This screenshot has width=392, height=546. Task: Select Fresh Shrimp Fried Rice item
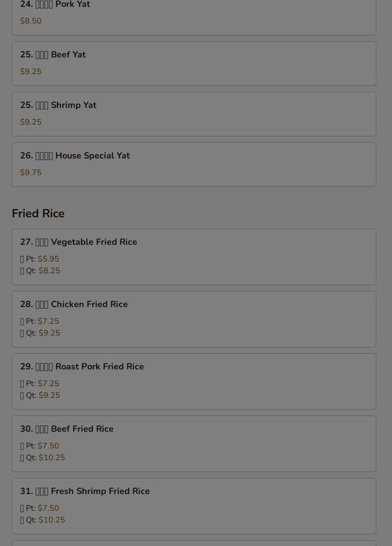tap(194, 506)
